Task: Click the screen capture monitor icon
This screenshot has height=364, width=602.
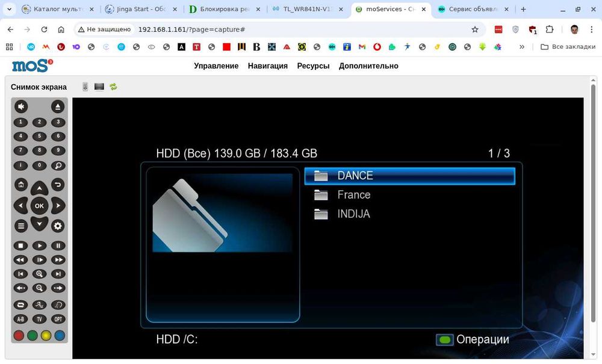Action: pos(99,87)
